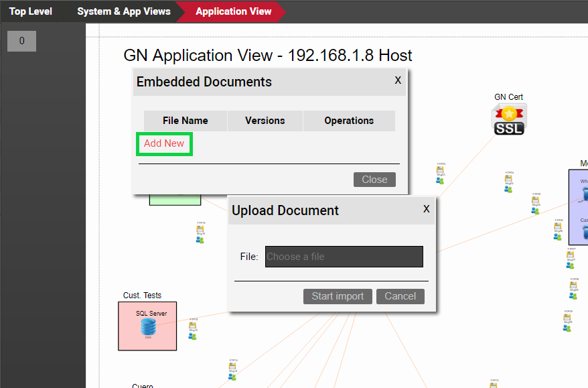Select the Application View breadcrumb
The height and width of the screenshot is (388, 588).
(x=234, y=11)
